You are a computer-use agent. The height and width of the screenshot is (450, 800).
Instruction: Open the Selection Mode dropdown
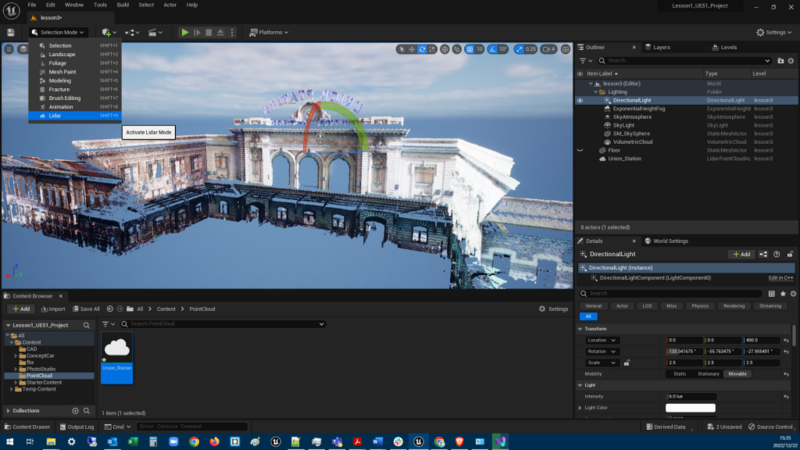(x=58, y=32)
